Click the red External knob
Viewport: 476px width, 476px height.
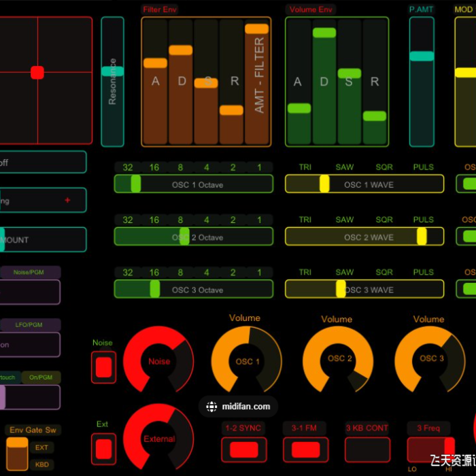coord(158,439)
